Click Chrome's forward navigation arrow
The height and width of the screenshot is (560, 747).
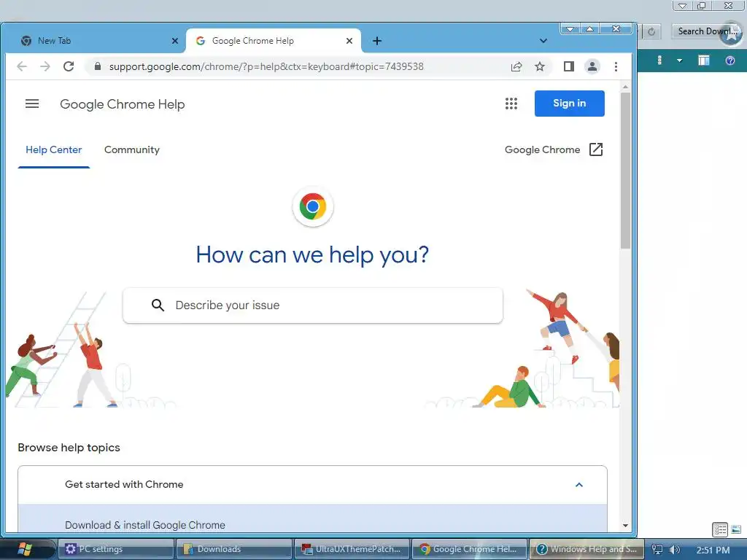pyautogui.click(x=45, y=66)
